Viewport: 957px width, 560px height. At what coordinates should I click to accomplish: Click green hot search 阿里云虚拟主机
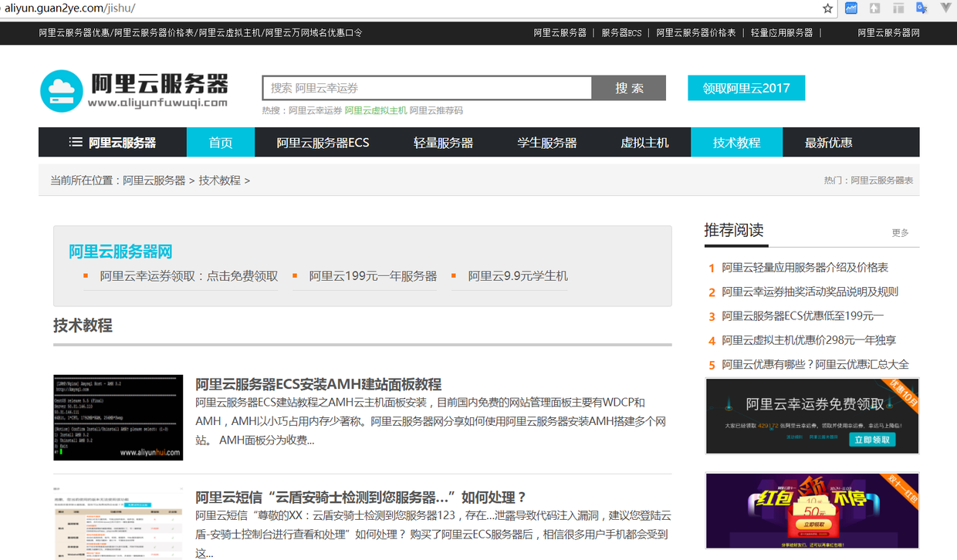point(376,110)
